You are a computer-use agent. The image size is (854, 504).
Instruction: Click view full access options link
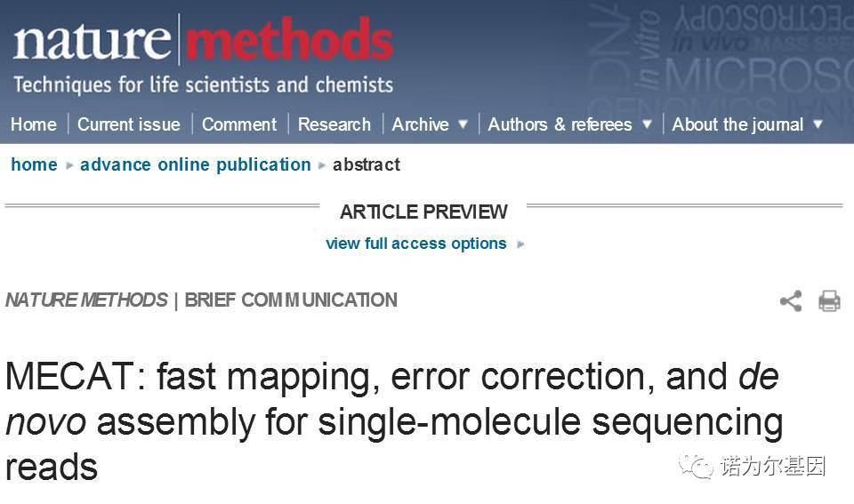tap(416, 244)
